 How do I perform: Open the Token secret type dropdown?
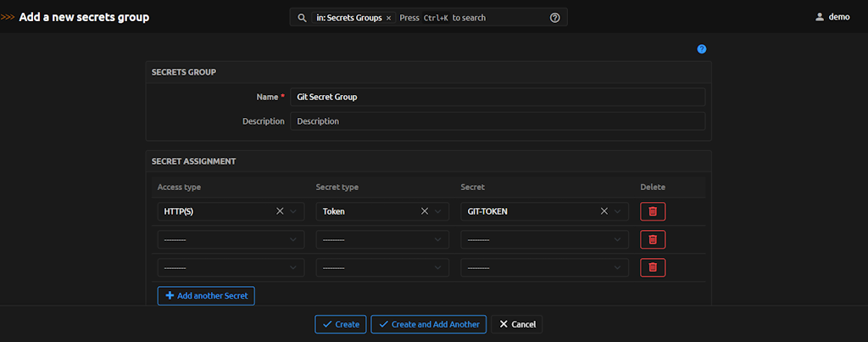point(438,211)
